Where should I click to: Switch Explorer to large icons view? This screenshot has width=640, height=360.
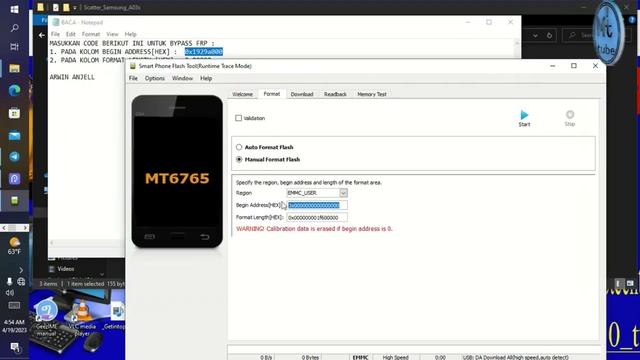[630, 283]
